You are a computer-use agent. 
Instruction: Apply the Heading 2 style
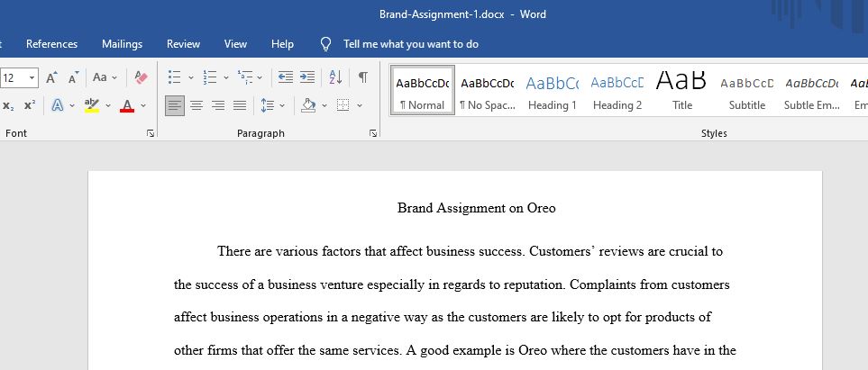617,91
